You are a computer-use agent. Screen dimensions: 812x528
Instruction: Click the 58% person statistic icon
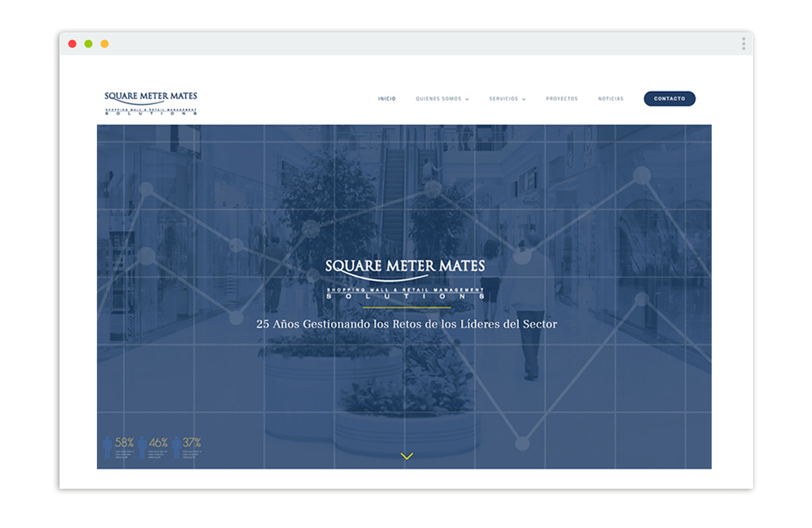pyautogui.click(x=107, y=447)
